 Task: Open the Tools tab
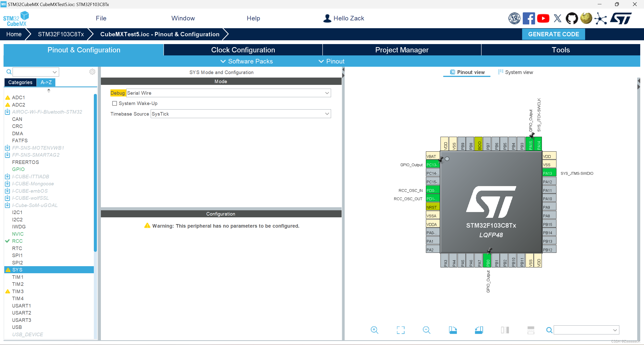(561, 50)
